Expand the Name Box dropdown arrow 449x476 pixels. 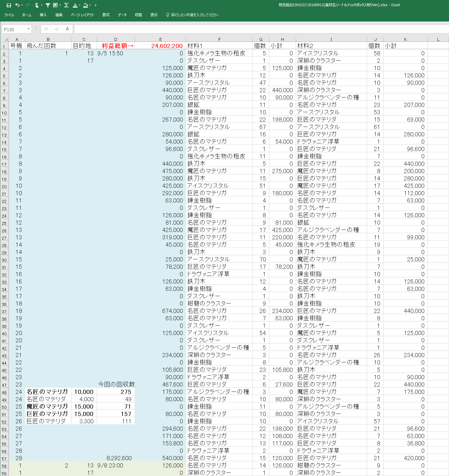tap(29, 29)
